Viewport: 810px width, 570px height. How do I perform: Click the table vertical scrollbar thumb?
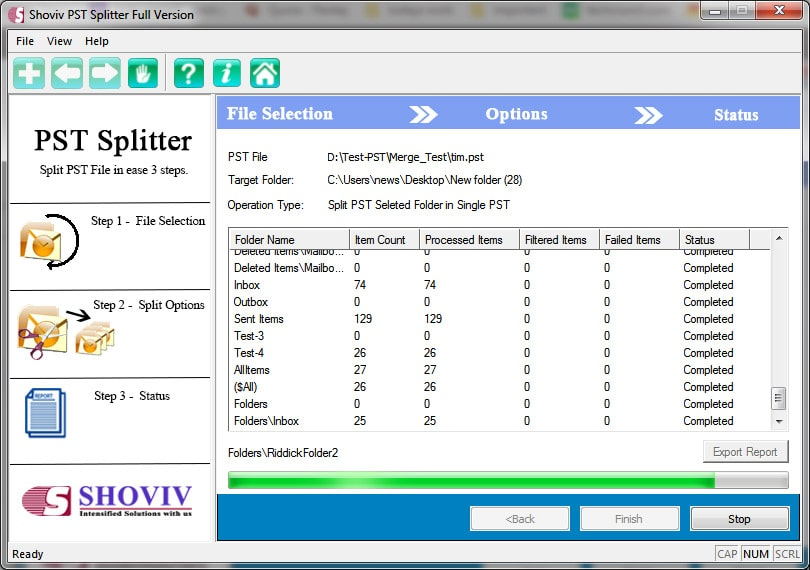(x=778, y=397)
